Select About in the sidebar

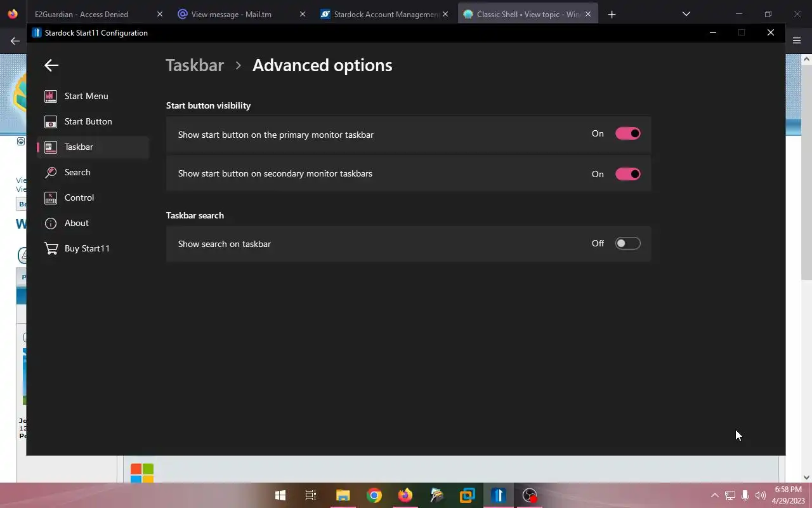click(x=93, y=223)
